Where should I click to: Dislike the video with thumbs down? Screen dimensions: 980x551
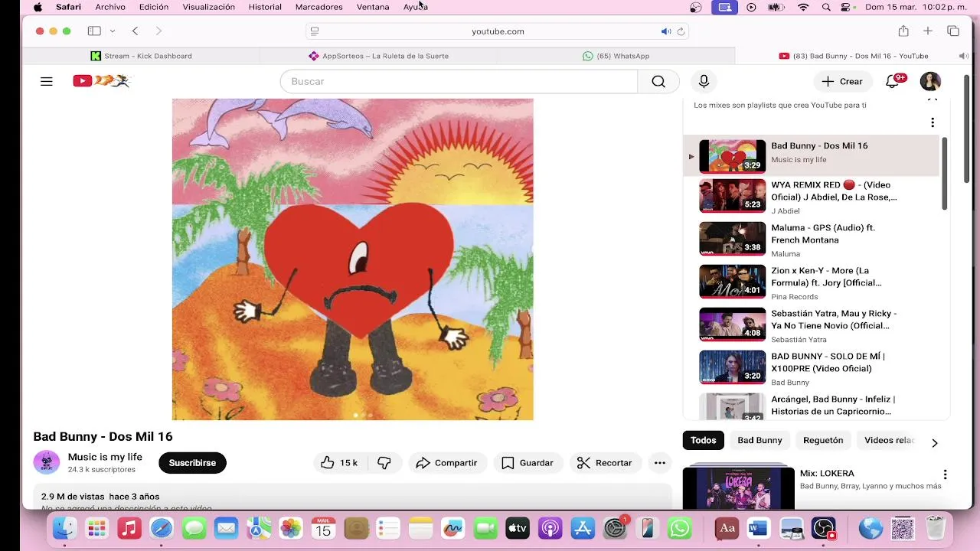click(x=384, y=463)
